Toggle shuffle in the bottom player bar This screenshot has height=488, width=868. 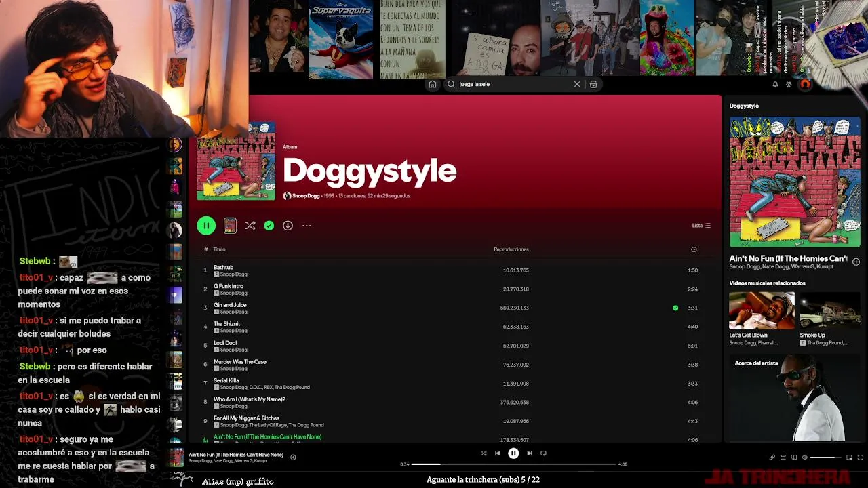(x=484, y=453)
